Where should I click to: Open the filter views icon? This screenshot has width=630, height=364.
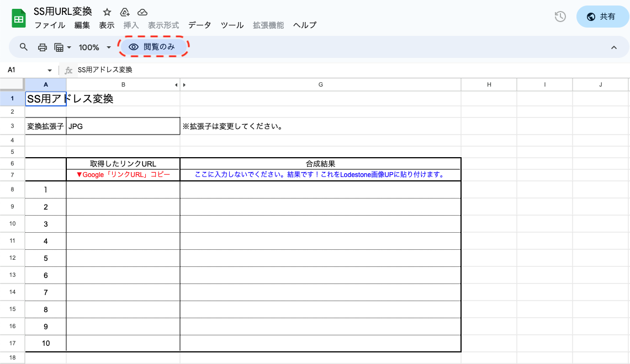point(59,47)
